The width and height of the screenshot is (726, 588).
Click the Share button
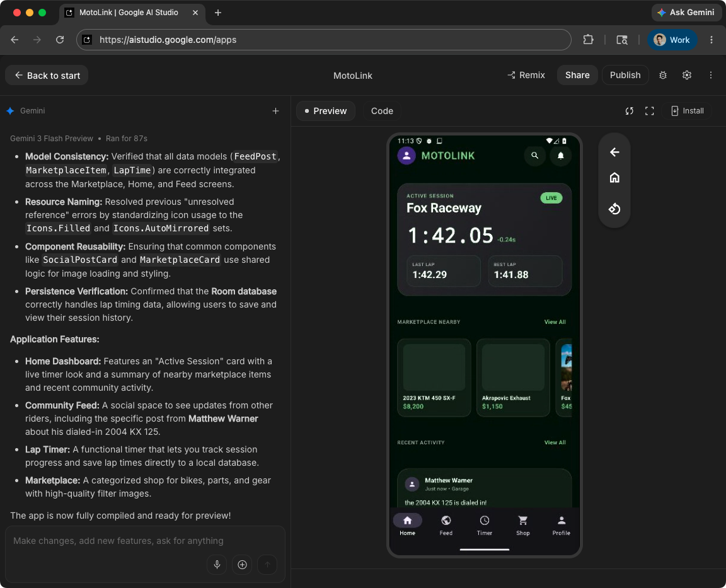pos(577,75)
